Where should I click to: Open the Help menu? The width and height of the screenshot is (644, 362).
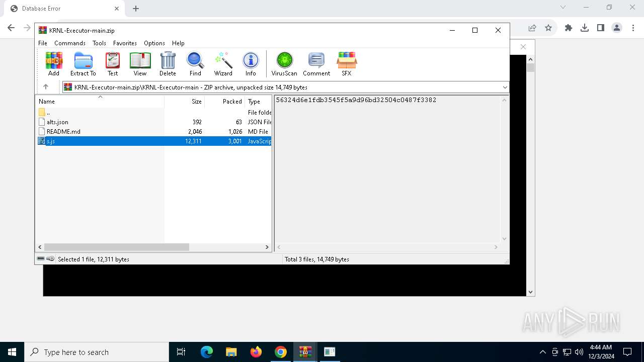pyautogui.click(x=178, y=43)
